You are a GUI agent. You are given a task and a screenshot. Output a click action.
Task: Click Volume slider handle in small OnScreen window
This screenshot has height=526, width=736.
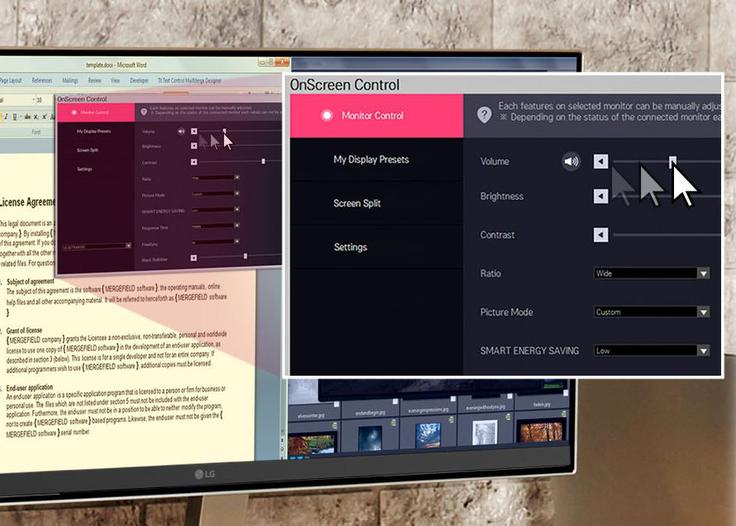pos(224,131)
